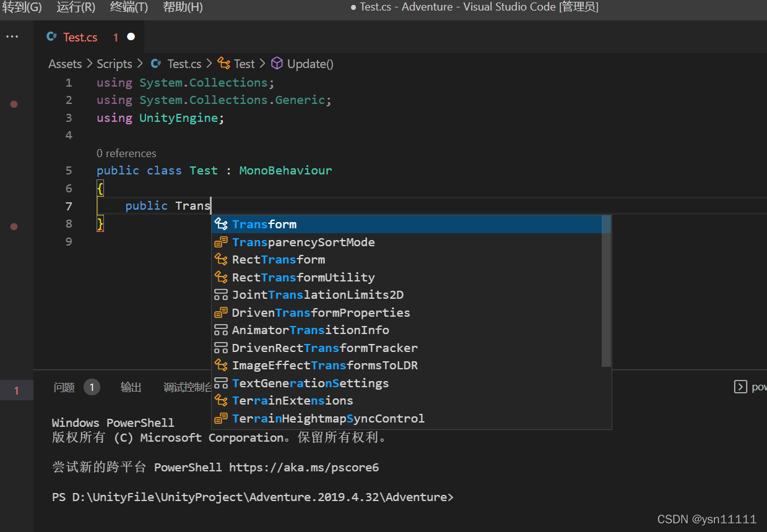This screenshot has height=532, width=767.
Task: Click the suggestion list scrollbar
Action: 606,291
